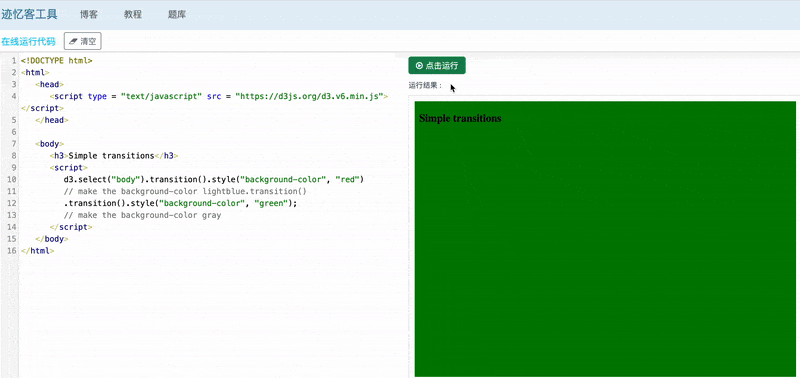Click line number 10 in gutter
This screenshot has width=800, height=378.
pyautogui.click(x=12, y=180)
